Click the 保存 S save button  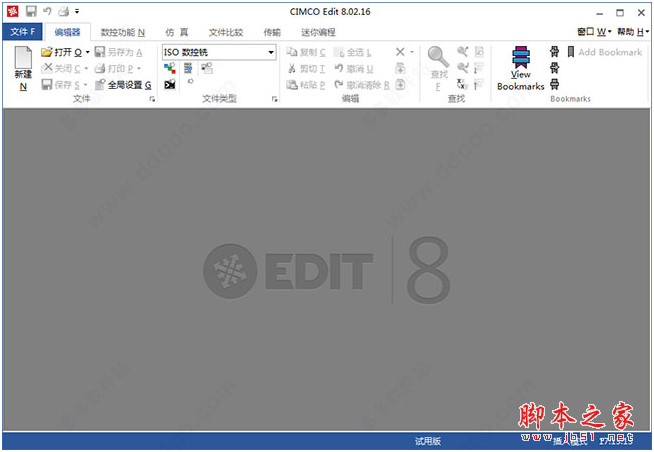click(x=60, y=85)
